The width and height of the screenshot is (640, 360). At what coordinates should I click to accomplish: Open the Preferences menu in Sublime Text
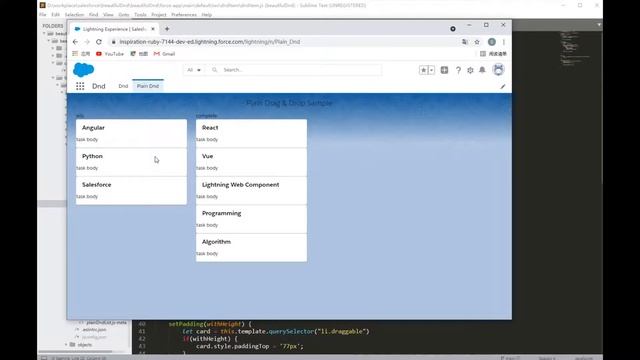pos(184,15)
